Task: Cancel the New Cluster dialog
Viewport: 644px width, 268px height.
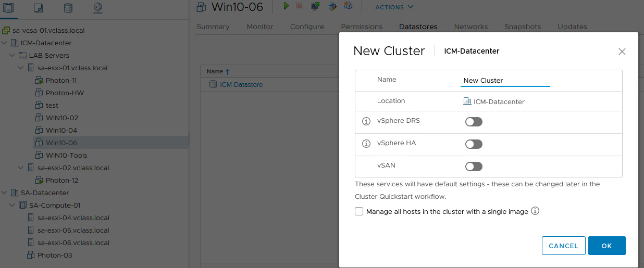Action: tap(564, 246)
